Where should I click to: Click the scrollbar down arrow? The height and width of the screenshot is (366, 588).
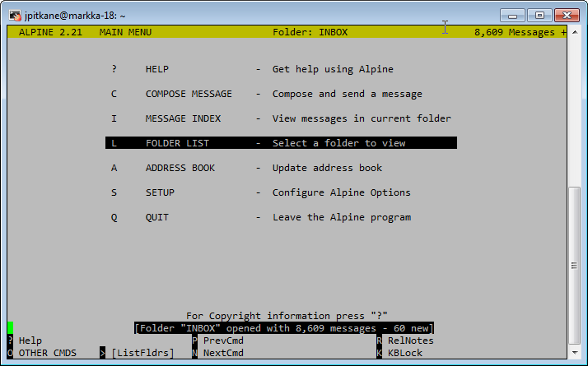click(575, 353)
